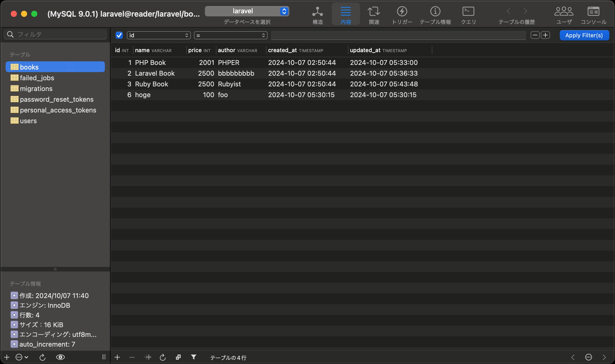Click the filter value text field

(x=398, y=35)
